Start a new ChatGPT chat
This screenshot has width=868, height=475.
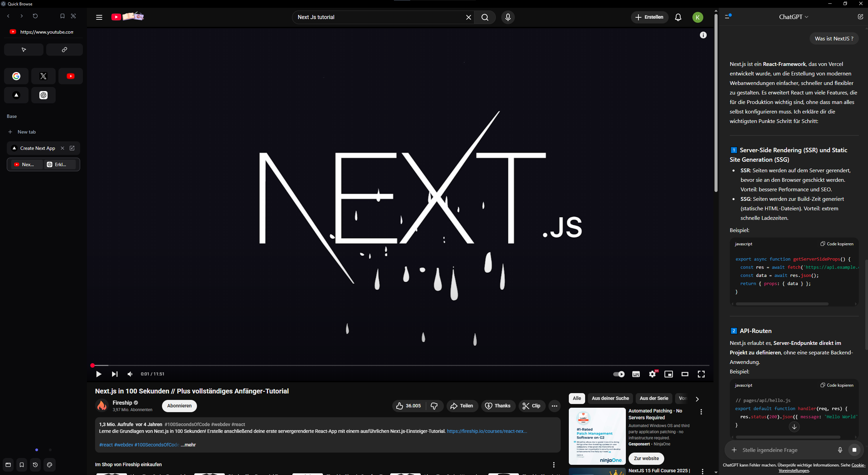point(860,17)
